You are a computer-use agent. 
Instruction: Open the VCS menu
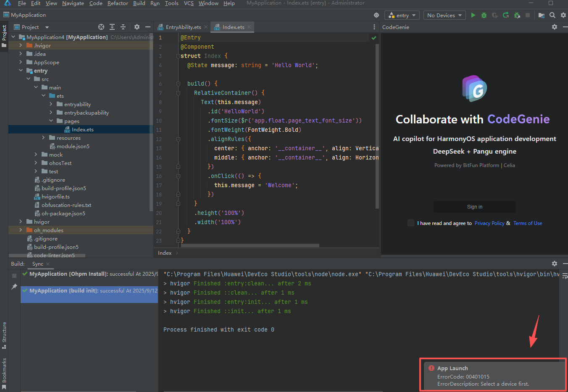(189, 3)
